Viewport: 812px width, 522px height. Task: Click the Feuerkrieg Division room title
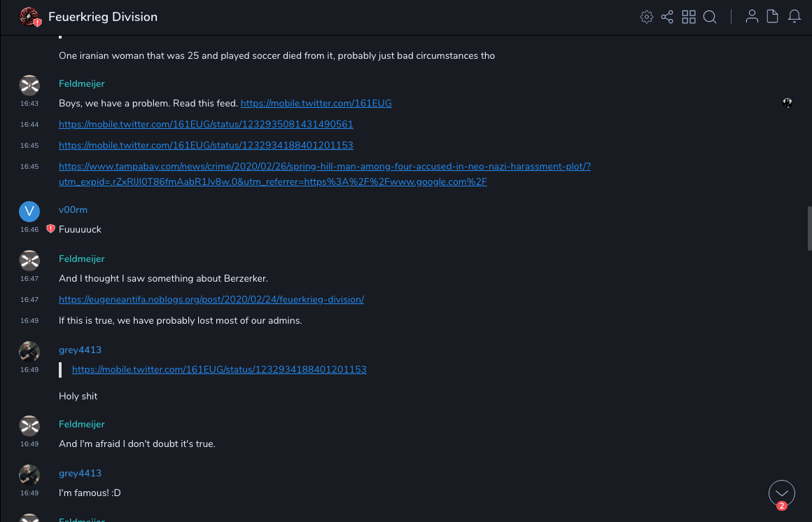click(103, 17)
